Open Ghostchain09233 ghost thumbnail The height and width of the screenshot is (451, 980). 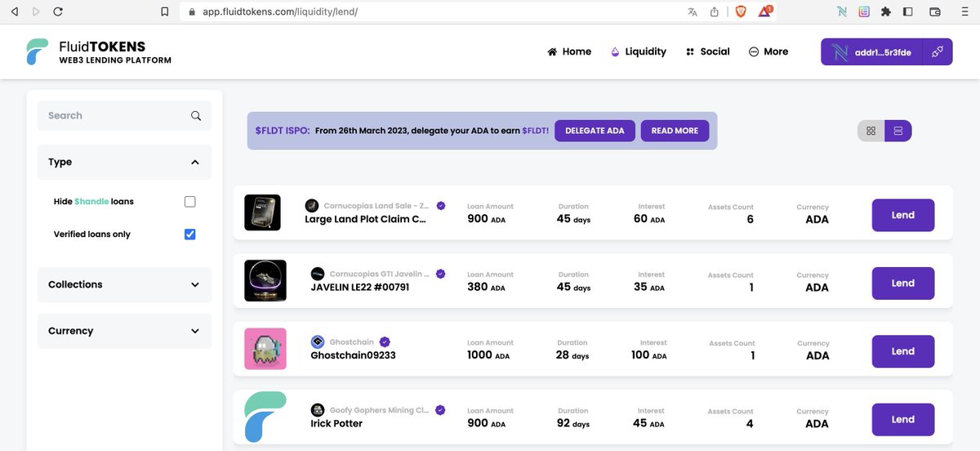pyautogui.click(x=265, y=349)
